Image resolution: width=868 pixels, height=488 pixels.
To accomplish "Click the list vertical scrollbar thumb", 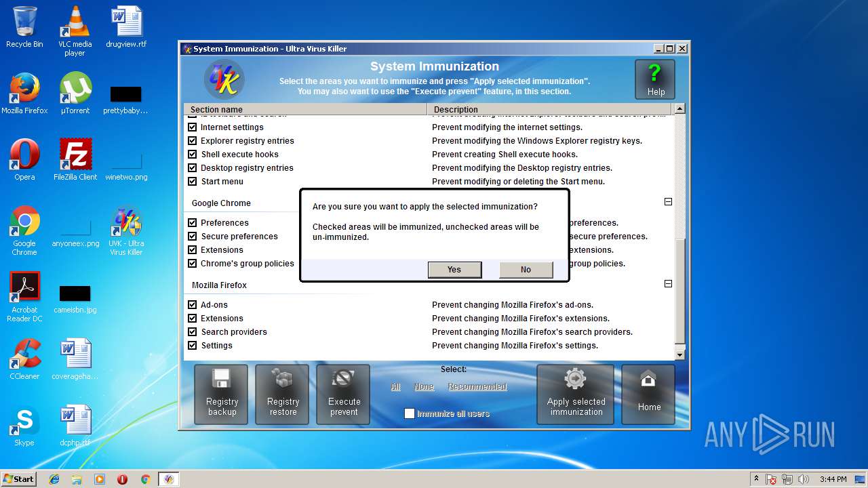I will tap(680, 291).
